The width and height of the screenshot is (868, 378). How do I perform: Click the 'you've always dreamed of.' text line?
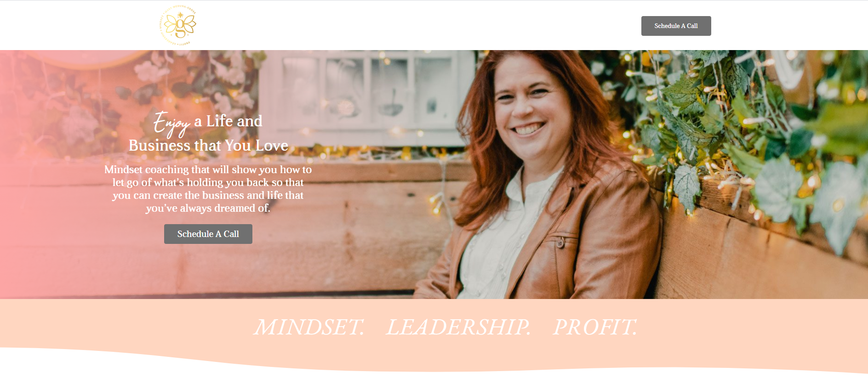click(208, 208)
